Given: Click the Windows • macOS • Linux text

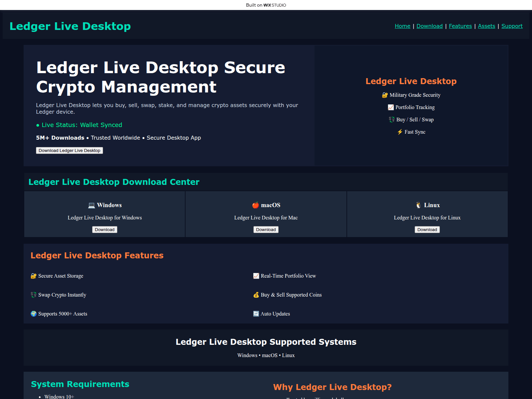Looking at the screenshot, I should [x=266, y=355].
